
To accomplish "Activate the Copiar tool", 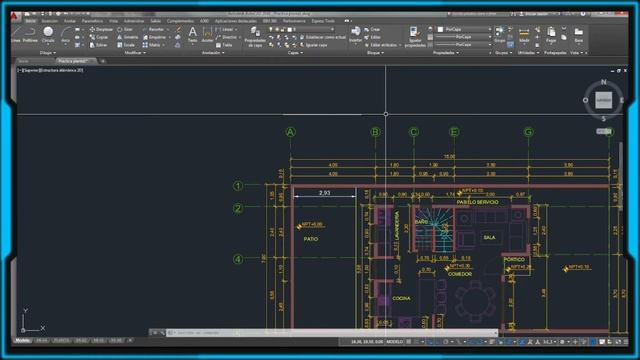I will [x=99, y=37].
